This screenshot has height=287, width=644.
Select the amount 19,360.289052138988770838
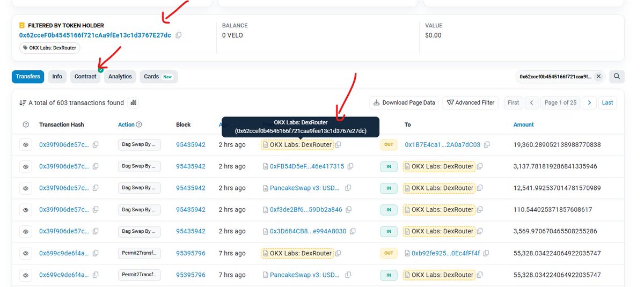tap(557, 145)
